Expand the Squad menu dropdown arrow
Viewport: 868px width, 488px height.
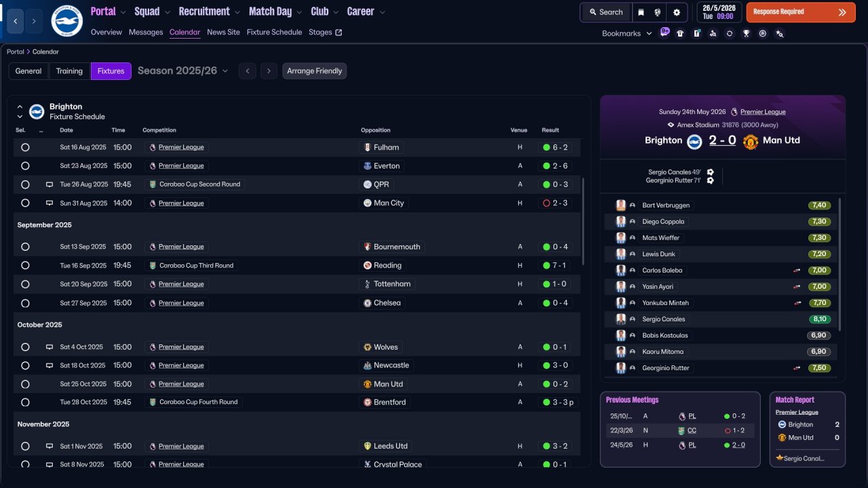click(167, 12)
